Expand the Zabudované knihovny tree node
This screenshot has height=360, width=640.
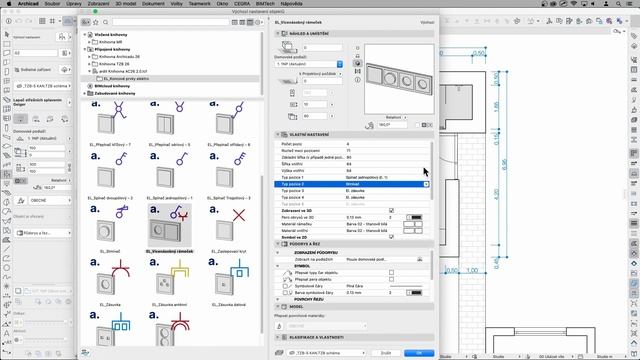coord(85,93)
